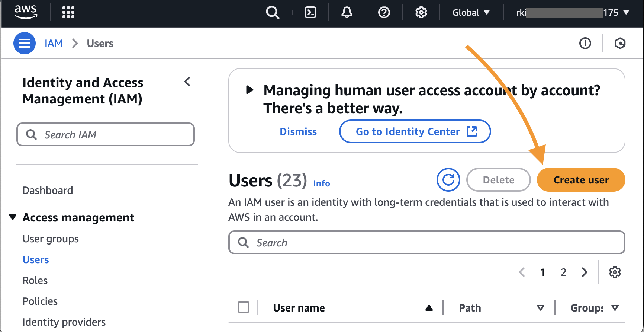Viewport: 644px width, 332px height.
Task: Go to next page of users
Action: pos(585,272)
